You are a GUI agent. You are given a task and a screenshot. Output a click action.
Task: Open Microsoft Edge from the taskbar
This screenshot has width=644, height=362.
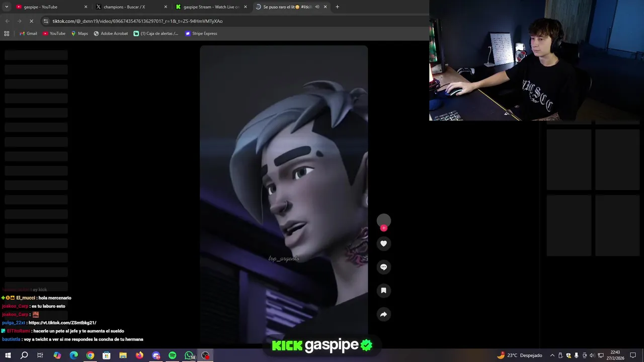click(x=73, y=355)
